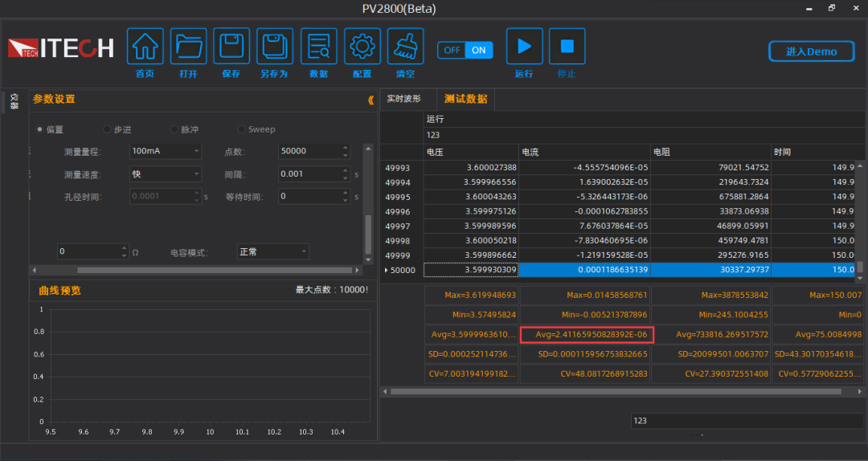This screenshot has height=461, width=868.
Task: Open the 配置 gear settings icon
Action: click(x=362, y=46)
